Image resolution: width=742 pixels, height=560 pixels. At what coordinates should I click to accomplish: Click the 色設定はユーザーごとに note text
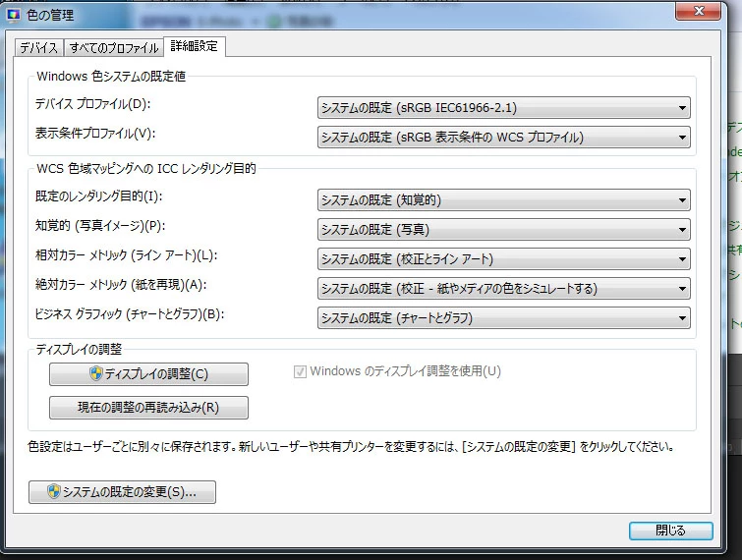click(351, 446)
